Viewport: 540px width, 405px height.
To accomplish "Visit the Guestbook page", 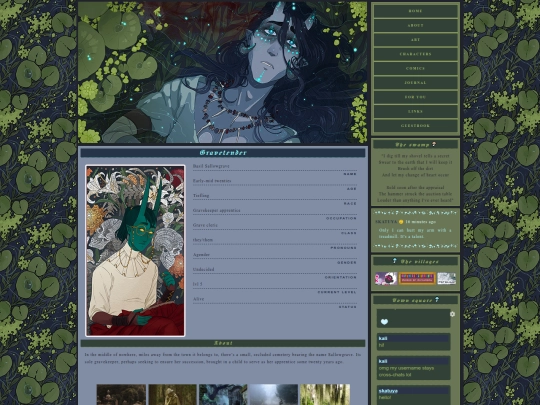I will 415,126.
